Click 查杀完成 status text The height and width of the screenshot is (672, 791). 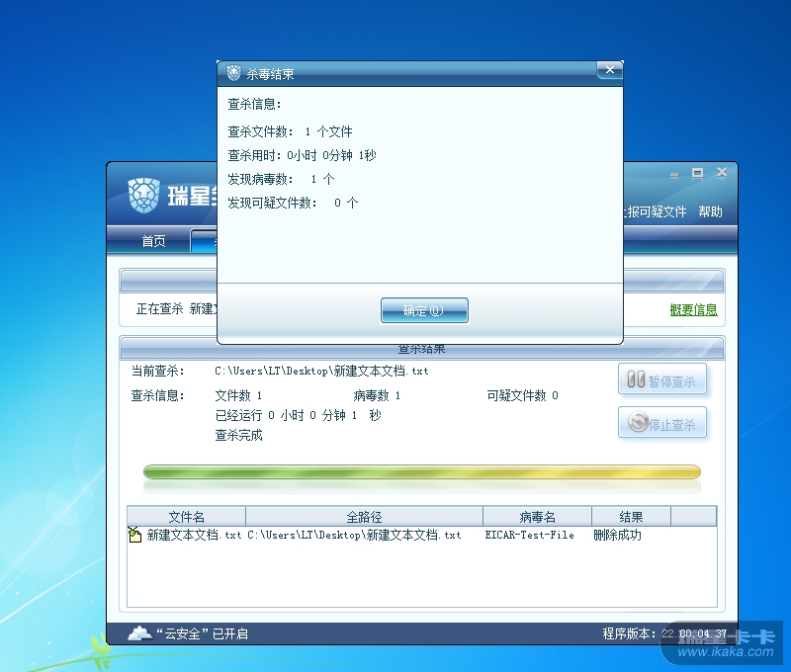[238, 435]
